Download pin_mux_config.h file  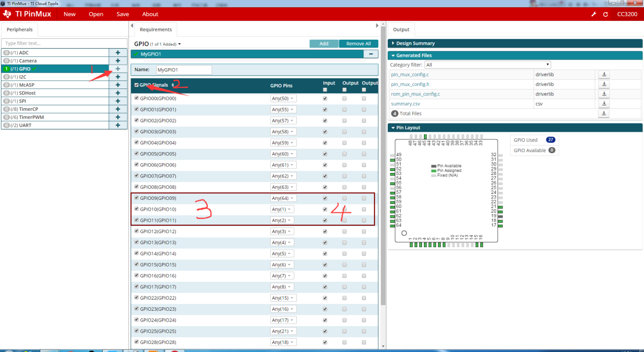click(x=604, y=84)
